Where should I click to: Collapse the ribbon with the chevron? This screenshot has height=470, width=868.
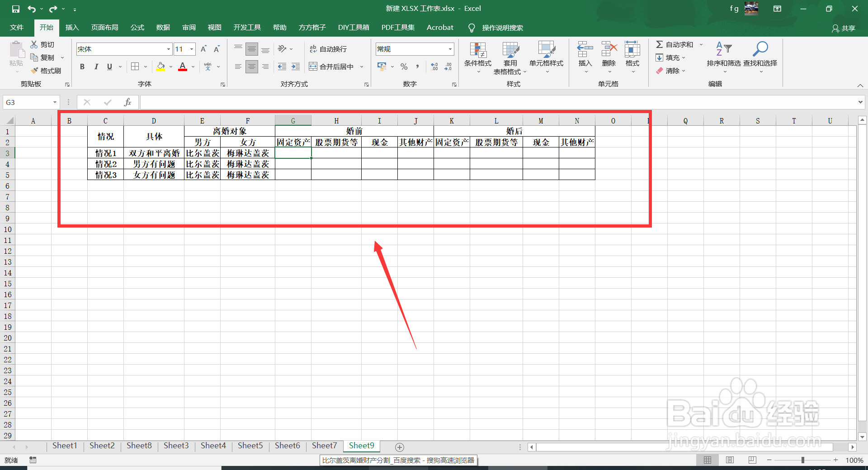860,85
